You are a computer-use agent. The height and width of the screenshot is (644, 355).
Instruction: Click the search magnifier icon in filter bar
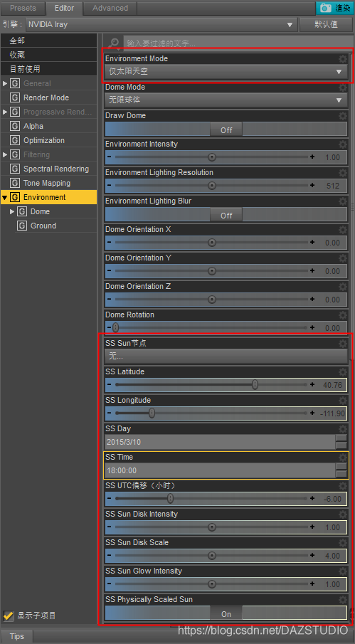click(x=114, y=43)
